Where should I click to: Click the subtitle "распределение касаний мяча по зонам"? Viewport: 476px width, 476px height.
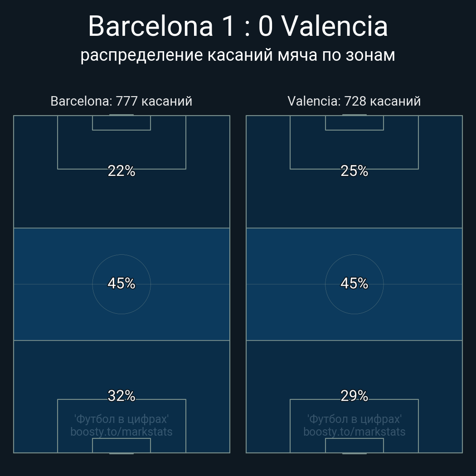pyautogui.click(x=238, y=55)
